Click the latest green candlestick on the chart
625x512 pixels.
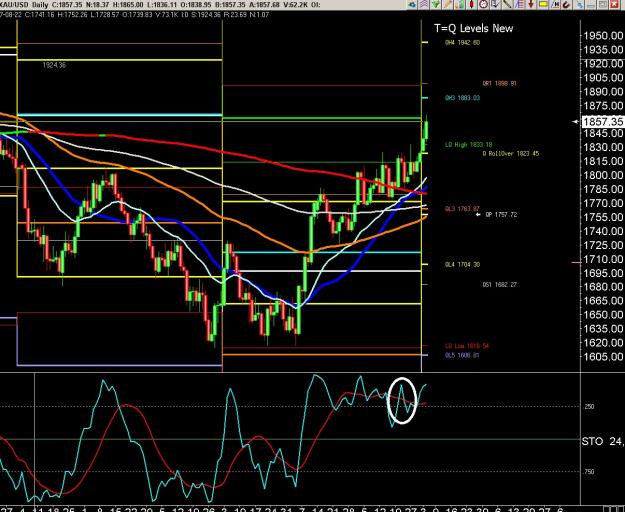pyautogui.click(x=426, y=129)
